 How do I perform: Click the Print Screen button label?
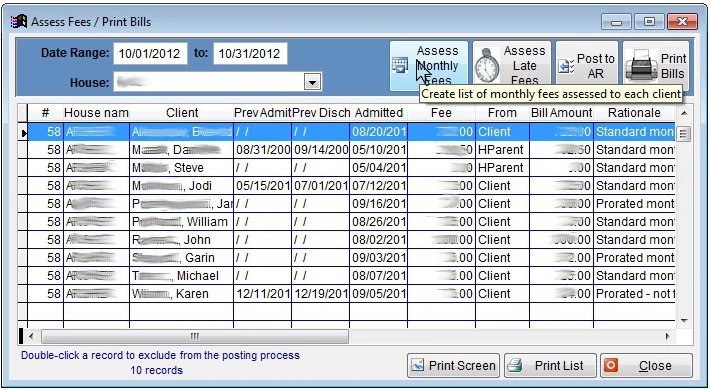click(x=462, y=366)
